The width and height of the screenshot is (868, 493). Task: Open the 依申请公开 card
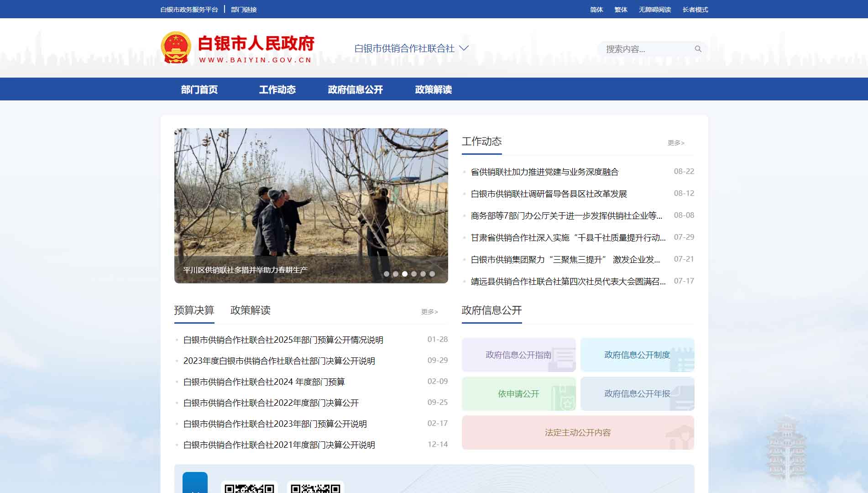pyautogui.click(x=518, y=393)
